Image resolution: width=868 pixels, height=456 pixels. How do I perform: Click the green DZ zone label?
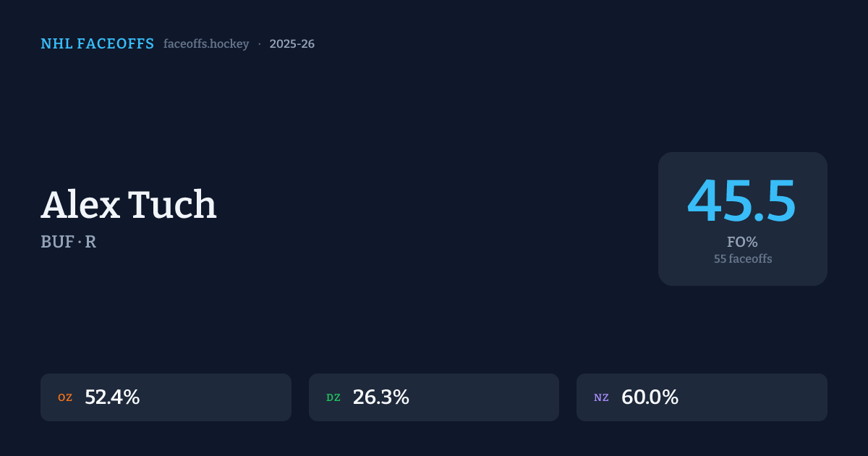[333, 397]
